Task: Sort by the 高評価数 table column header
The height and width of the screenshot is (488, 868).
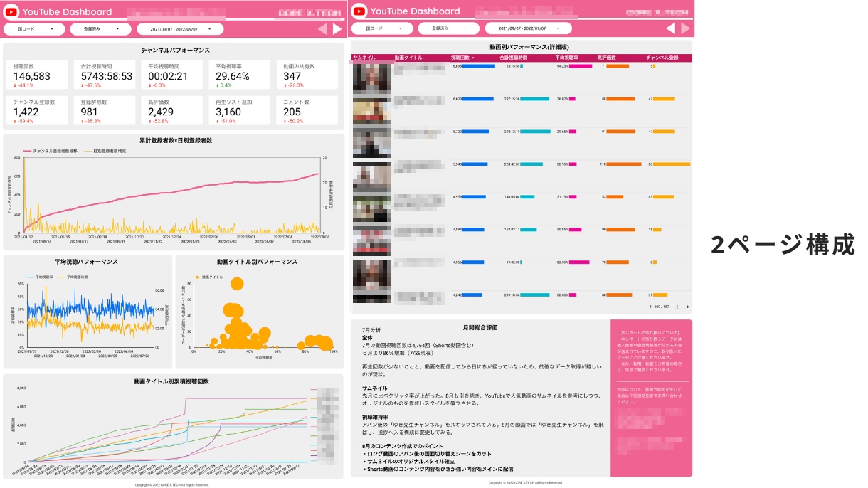Action: pyautogui.click(x=606, y=58)
